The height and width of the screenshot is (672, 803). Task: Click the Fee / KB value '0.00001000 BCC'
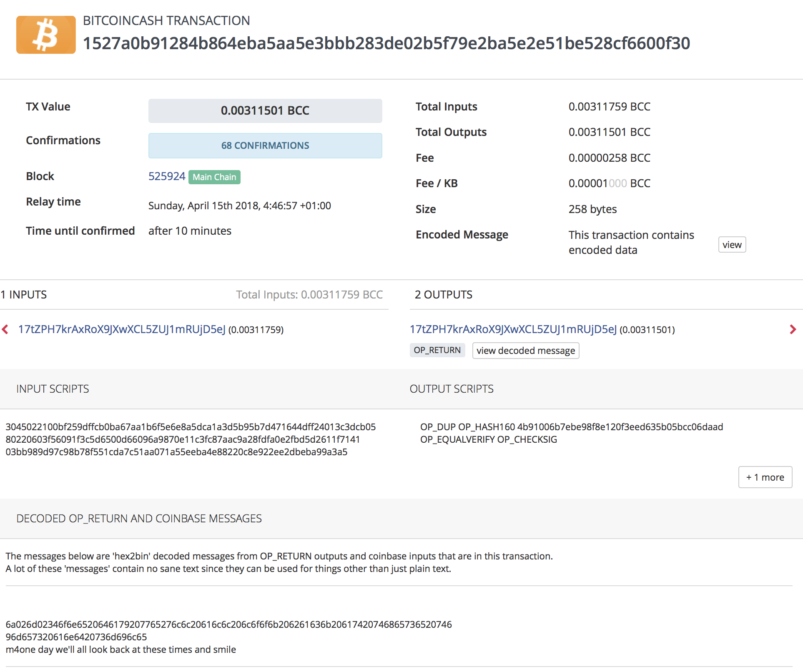point(609,183)
